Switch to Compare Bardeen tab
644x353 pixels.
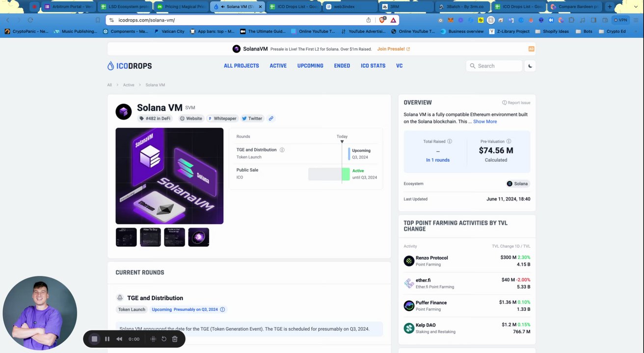click(x=574, y=7)
